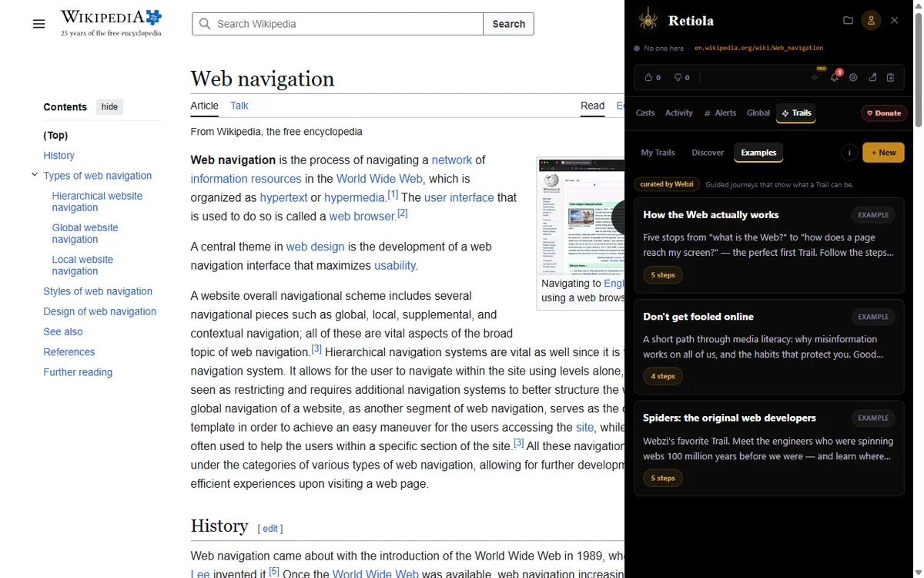
Task: Click the Wikipedia logo
Action: tap(112, 23)
